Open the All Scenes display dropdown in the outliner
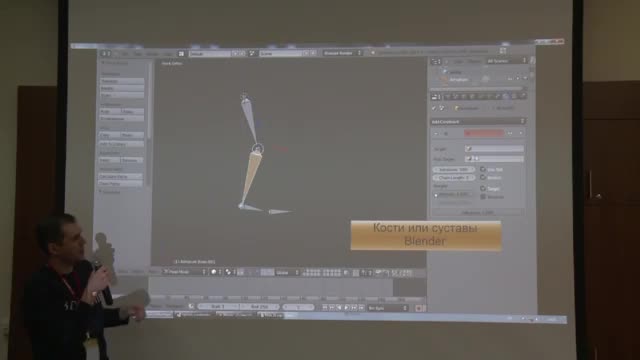The image size is (640, 360). point(507,61)
